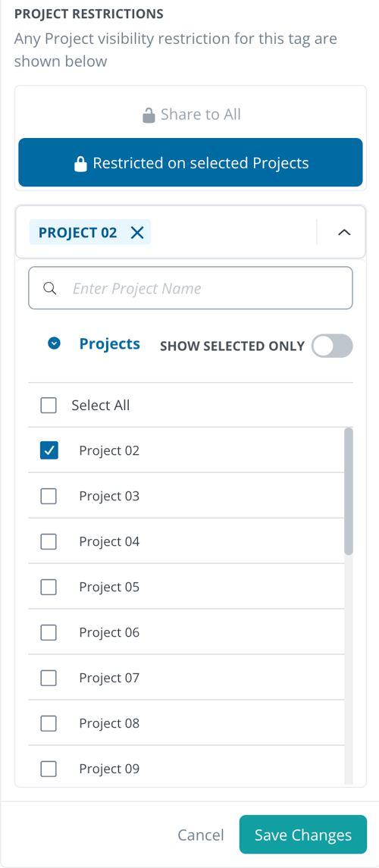Tick the Project 05 checkbox
The image size is (379, 868).
click(x=49, y=587)
